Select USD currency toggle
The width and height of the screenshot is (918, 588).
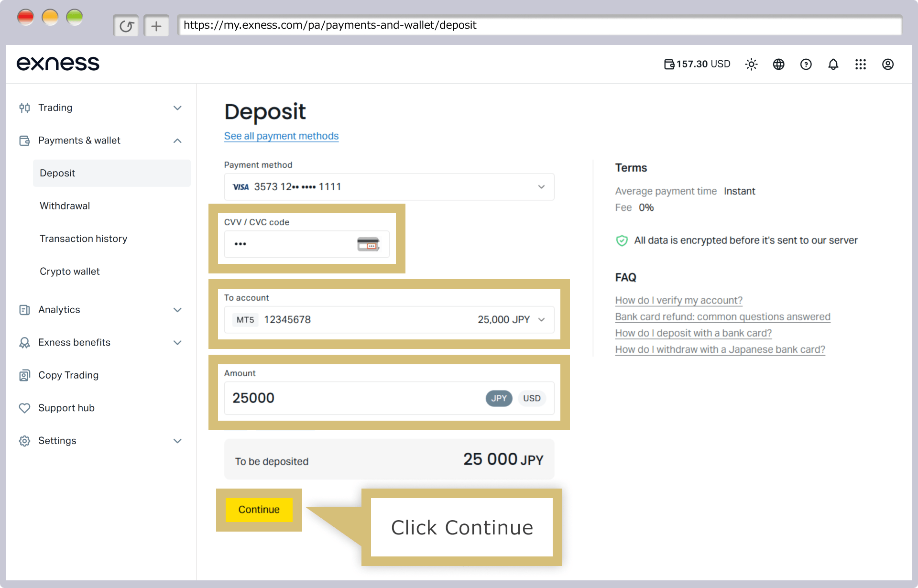532,398
